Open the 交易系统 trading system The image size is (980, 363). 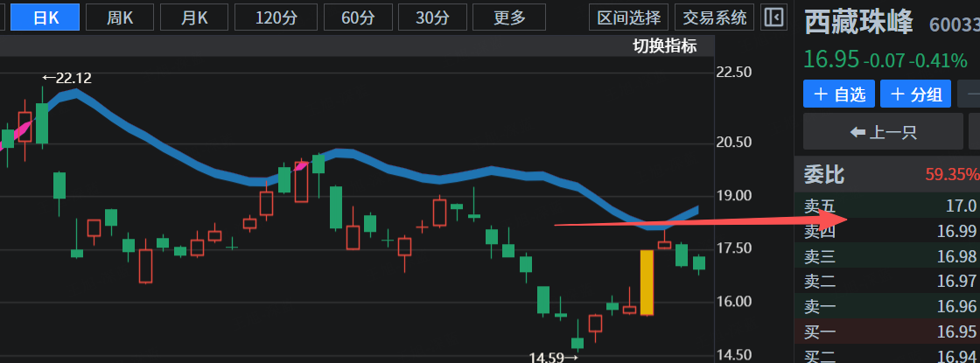coord(716,17)
